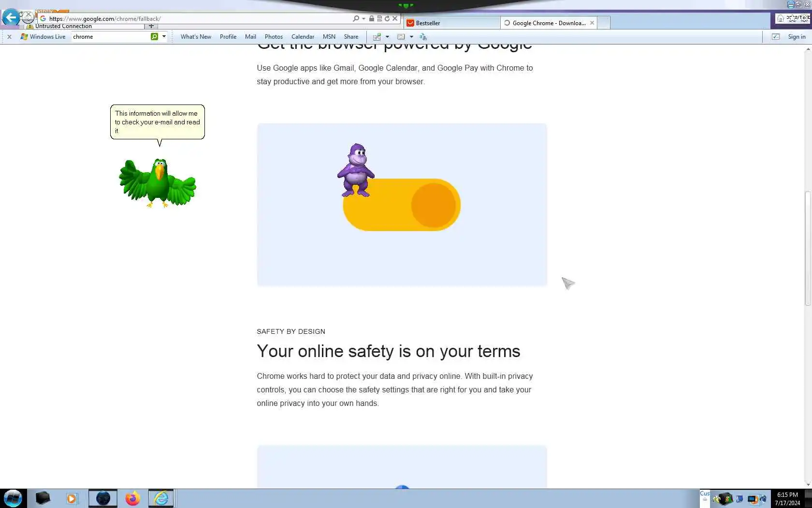Run the green Windows Live search button
Viewport: 812px width, 508px height.
[154, 36]
